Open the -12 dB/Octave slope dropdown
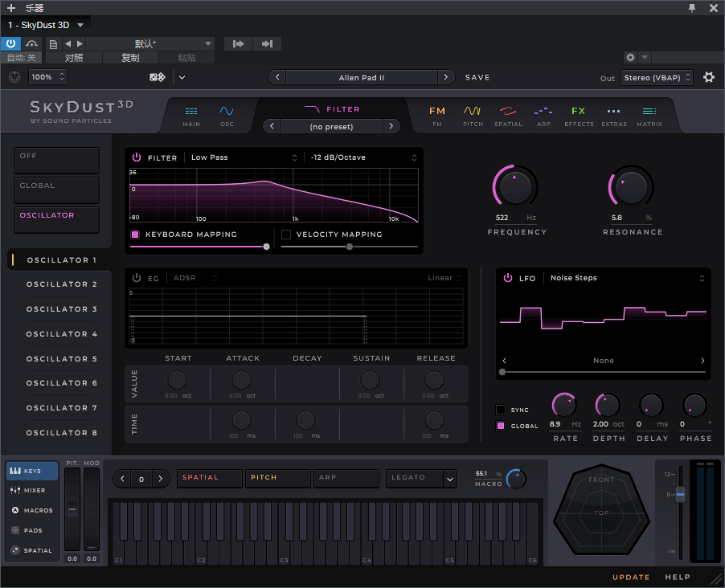Viewport: 725px width, 588px height. point(363,157)
